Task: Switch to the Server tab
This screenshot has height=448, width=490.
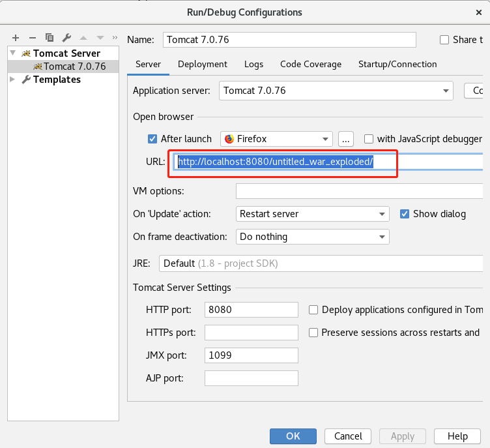Action: coord(148,65)
